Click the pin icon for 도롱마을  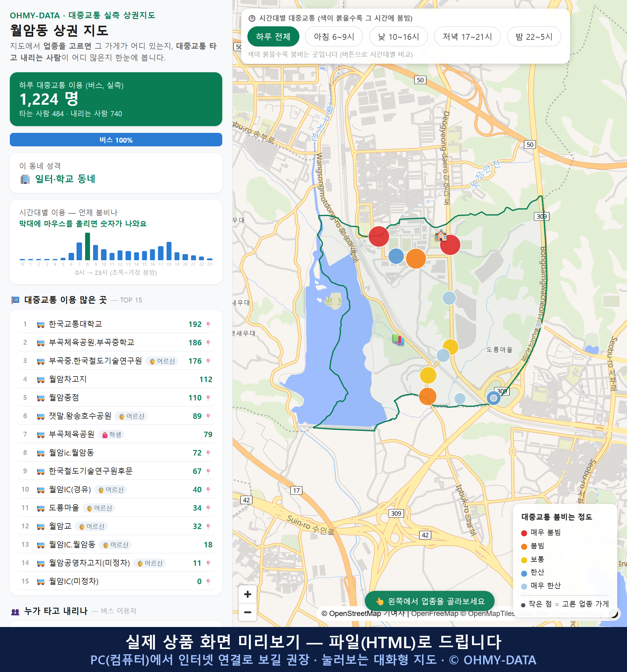click(208, 508)
